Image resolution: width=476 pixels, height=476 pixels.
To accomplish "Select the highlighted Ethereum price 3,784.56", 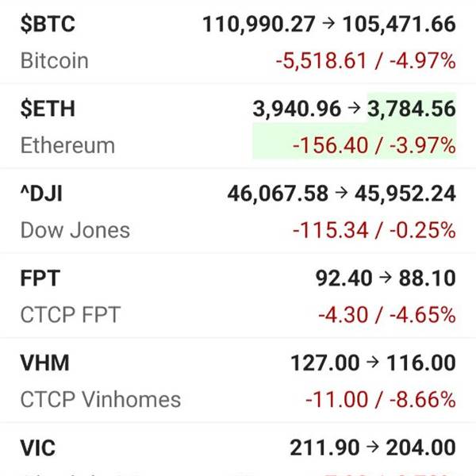I will click(411, 109).
